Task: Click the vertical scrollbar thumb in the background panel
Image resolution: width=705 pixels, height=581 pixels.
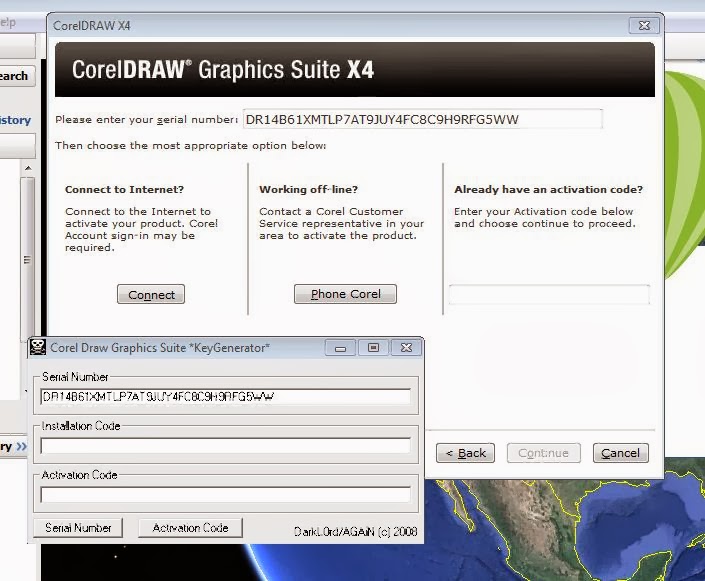Action: (27, 259)
